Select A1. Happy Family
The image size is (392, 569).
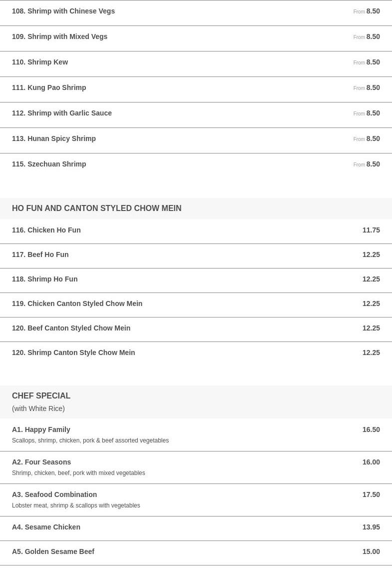tap(196, 434)
